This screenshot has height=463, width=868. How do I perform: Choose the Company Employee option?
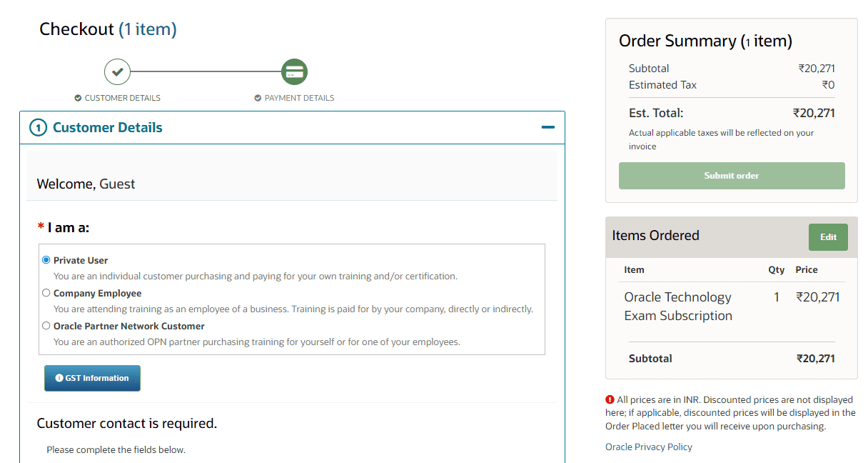click(46, 293)
